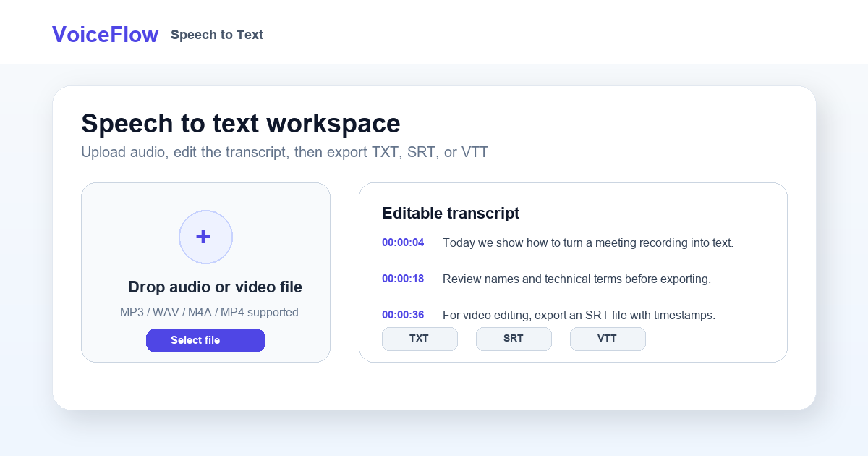868x456 pixels.
Task: Edit the line about exporting SRT file
Action: pyautogui.click(x=579, y=315)
